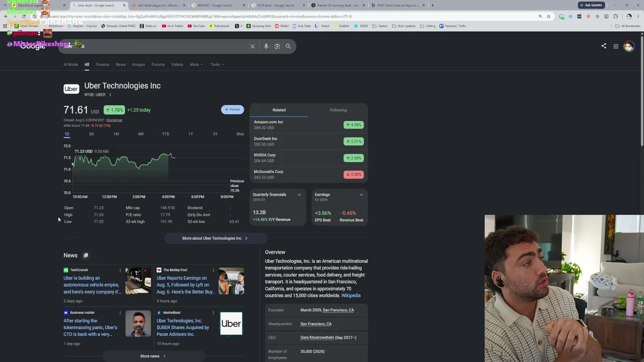
Task: Select the 5D chart range
Action: click(x=91, y=134)
